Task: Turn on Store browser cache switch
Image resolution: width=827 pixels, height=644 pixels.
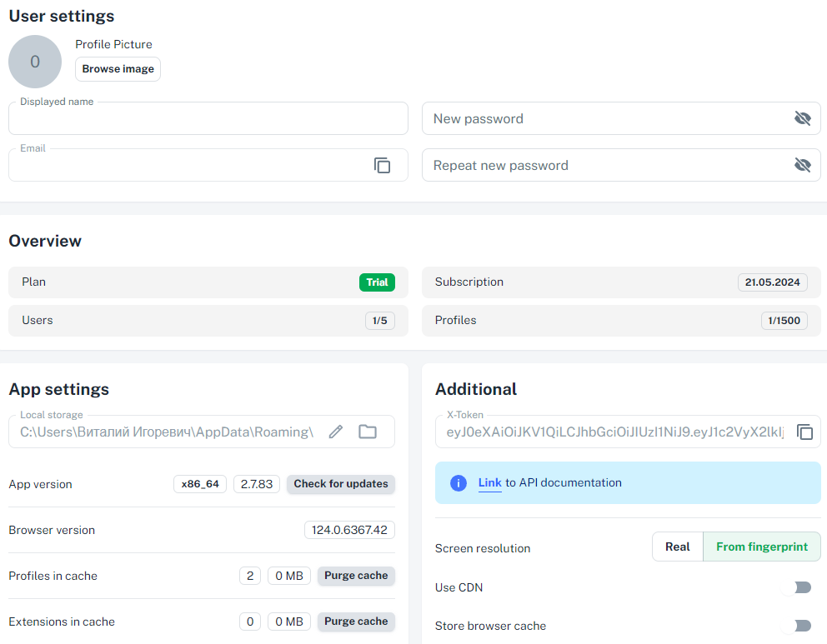Action: pyautogui.click(x=798, y=626)
